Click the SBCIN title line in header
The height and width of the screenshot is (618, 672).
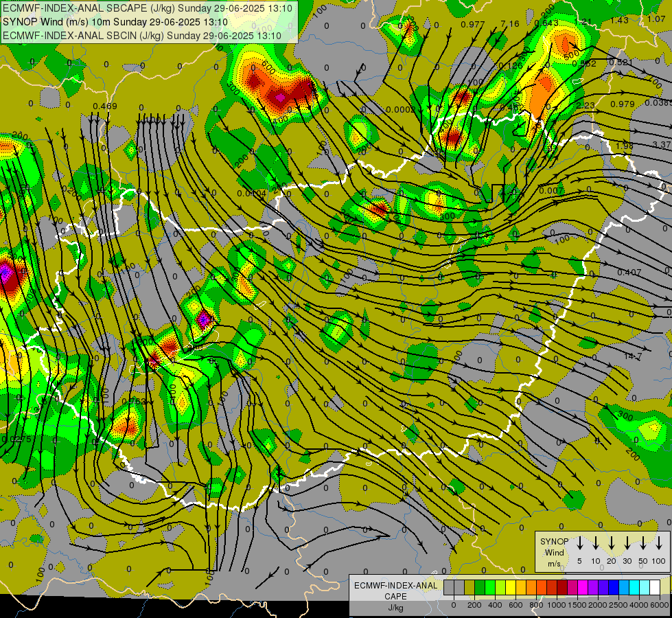(142, 36)
